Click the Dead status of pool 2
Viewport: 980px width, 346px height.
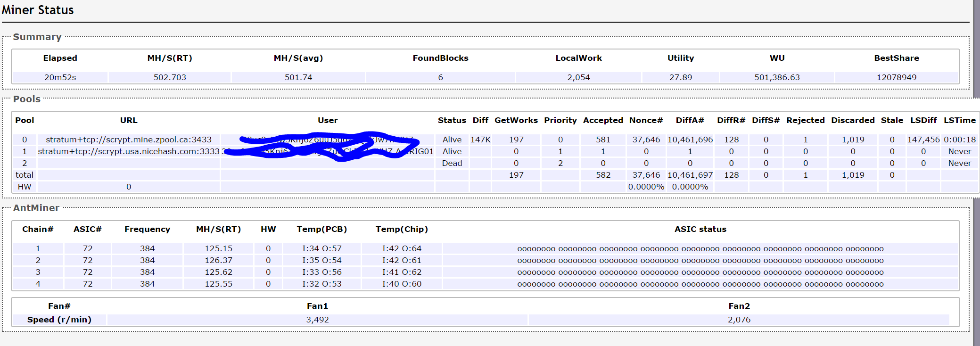(452, 163)
